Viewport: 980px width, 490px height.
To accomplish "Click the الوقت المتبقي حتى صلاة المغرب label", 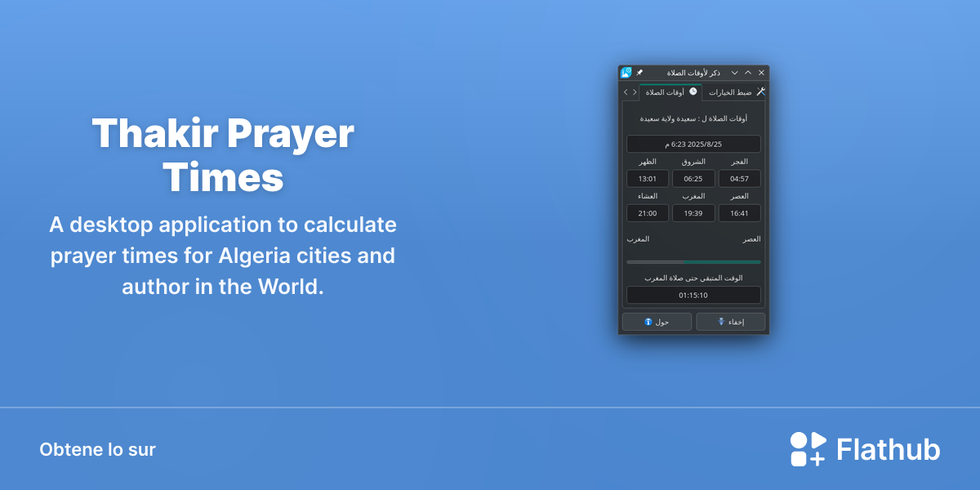I will tap(693, 278).
